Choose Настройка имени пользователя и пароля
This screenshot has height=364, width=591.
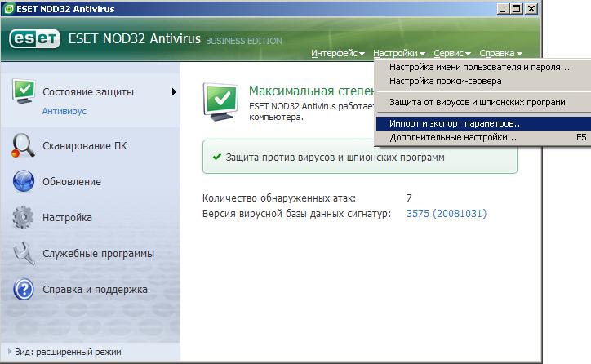click(x=483, y=68)
